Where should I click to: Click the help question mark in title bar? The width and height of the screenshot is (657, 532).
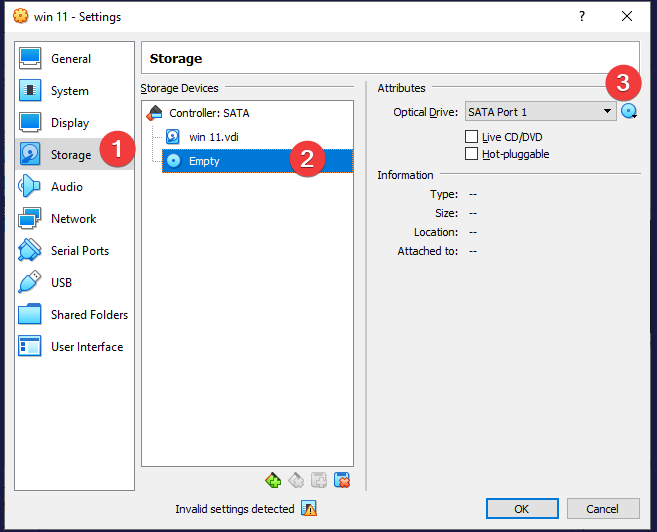point(582,16)
